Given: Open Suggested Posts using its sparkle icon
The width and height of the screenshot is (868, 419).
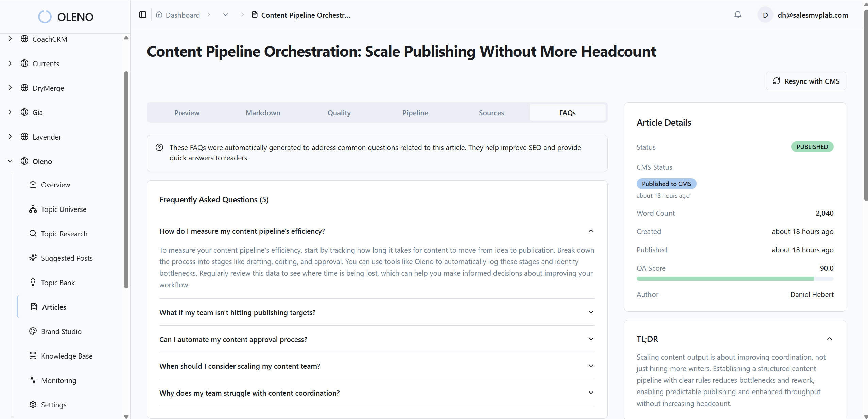Looking at the screenshot, I should point(33,258).
